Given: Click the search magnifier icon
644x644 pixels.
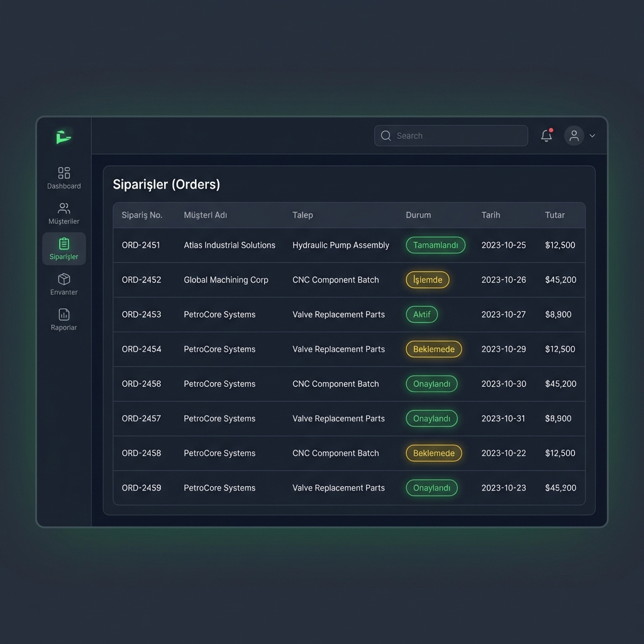Looking at the screenshot, I should 386,136.
